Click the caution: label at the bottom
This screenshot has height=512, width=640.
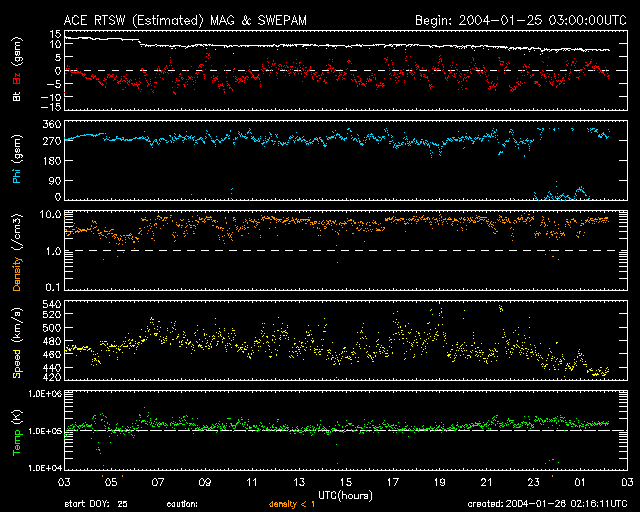(x=182, y=504)
